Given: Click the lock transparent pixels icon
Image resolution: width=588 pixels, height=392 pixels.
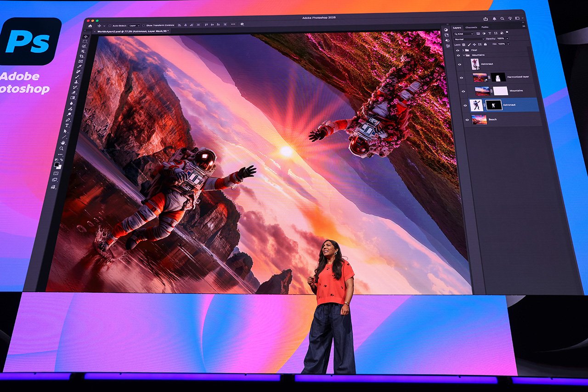Looking at the screenshot, I should [464, 45].
